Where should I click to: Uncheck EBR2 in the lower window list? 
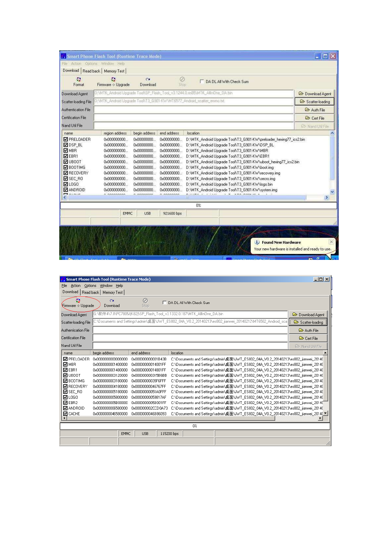(65, 403)
